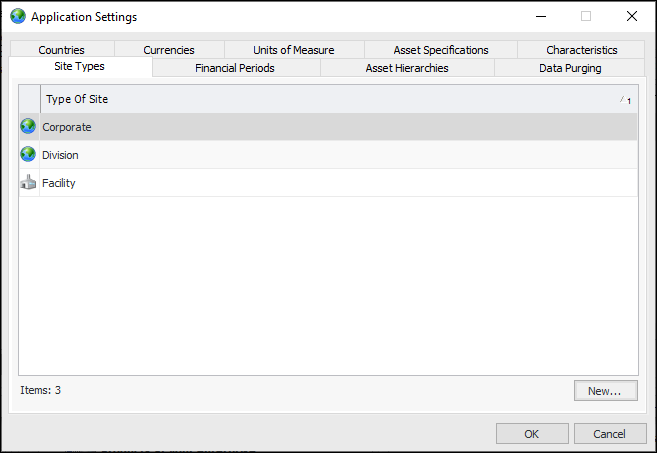The height and width of the screenshot is (453, 657).
Task: Switch to the Financial Periods tab
Action: (x=235, y=68)
